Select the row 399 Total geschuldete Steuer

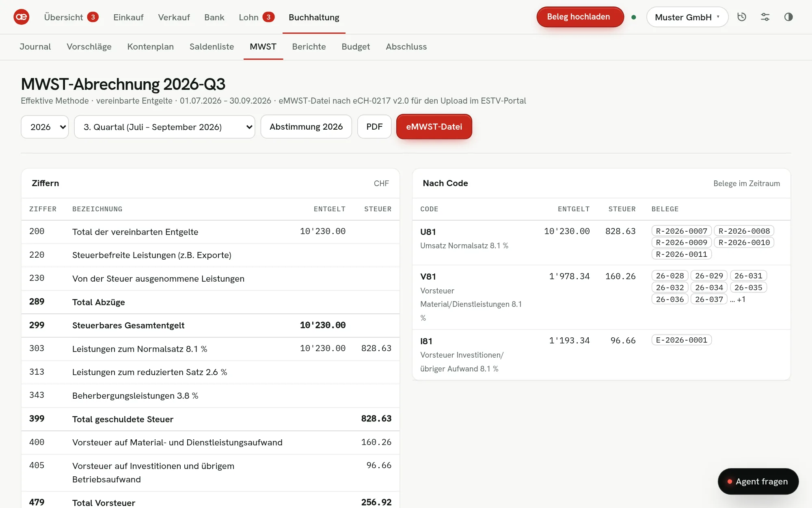pos(210,419)
